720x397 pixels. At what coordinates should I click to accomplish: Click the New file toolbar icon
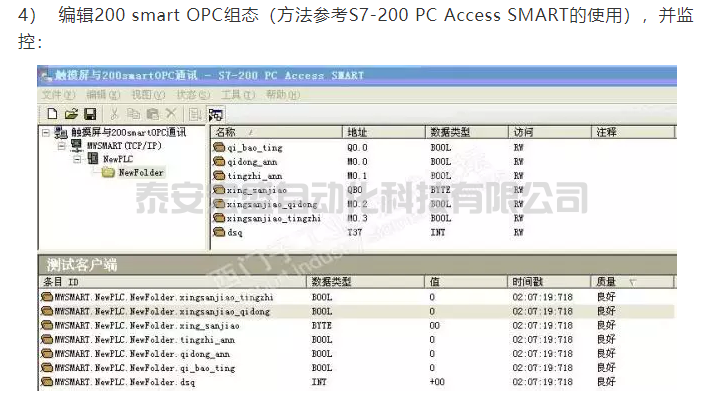click(x=52, y=114)
